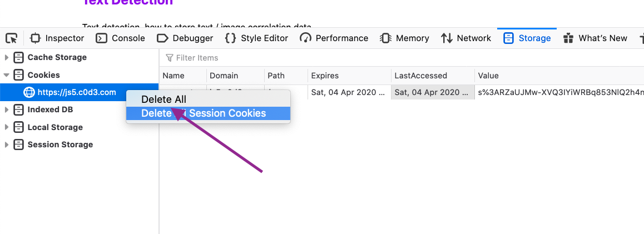Expand the Session Storage node

point(6,145)
